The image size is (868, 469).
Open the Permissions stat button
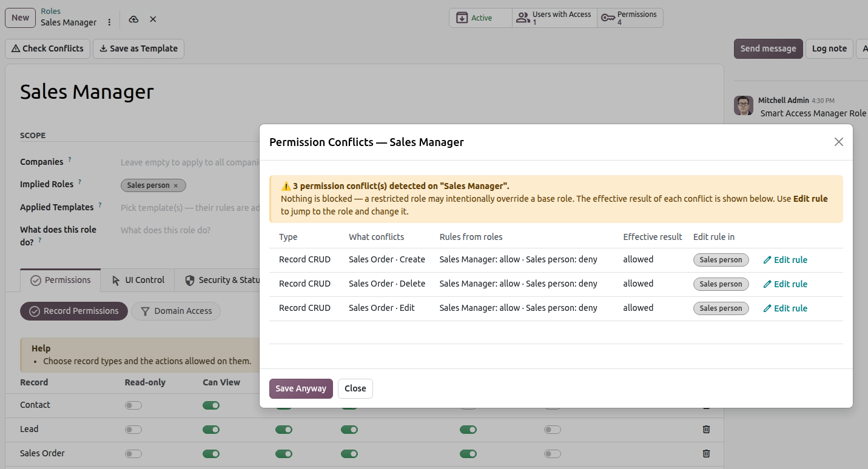pyautogui.click(x=630, y=18)
